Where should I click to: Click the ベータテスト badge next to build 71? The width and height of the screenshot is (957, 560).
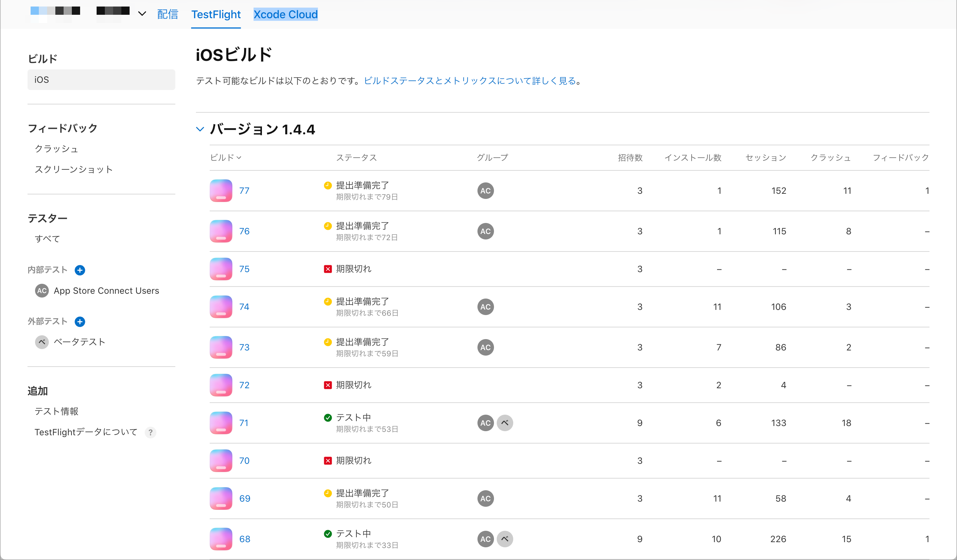pos(505,423)
